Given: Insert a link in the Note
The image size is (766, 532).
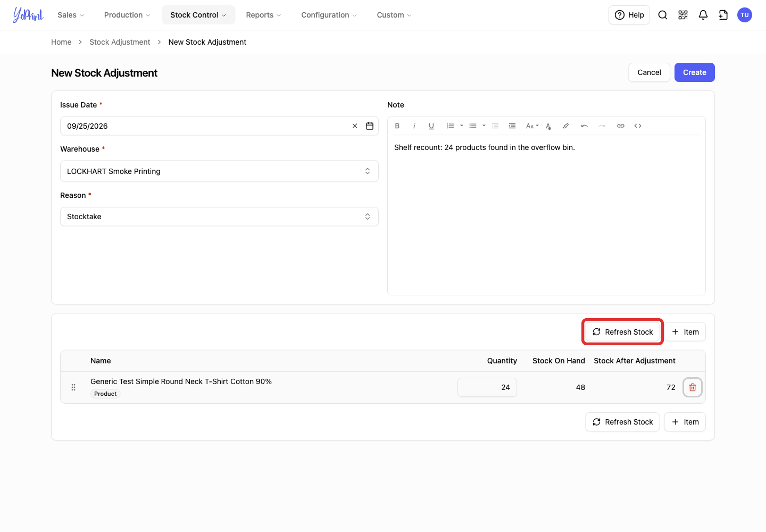Looking at the screenshot, I should click(621, 126).
